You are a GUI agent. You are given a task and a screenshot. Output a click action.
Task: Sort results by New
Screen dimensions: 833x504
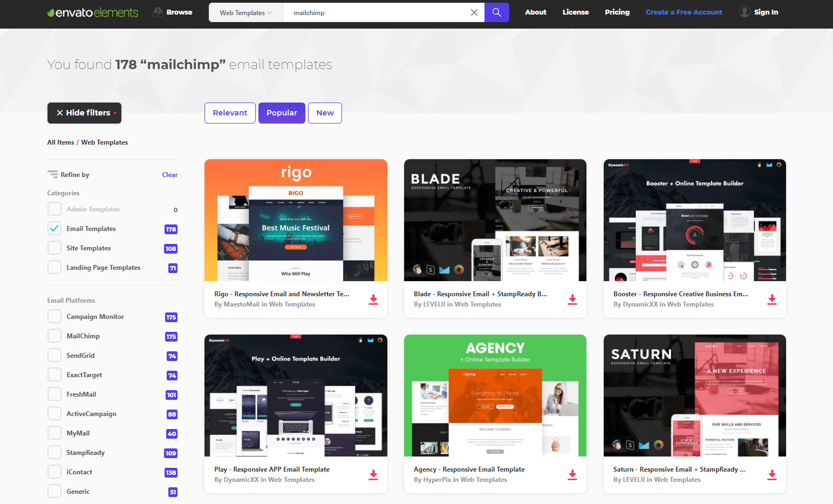[x=325, y=113]
